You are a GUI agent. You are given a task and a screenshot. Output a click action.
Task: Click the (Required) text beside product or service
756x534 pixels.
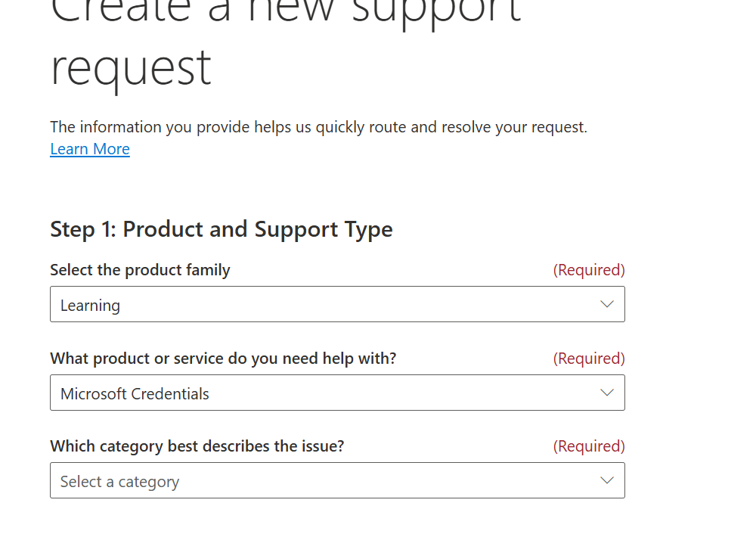pos(589,359)
